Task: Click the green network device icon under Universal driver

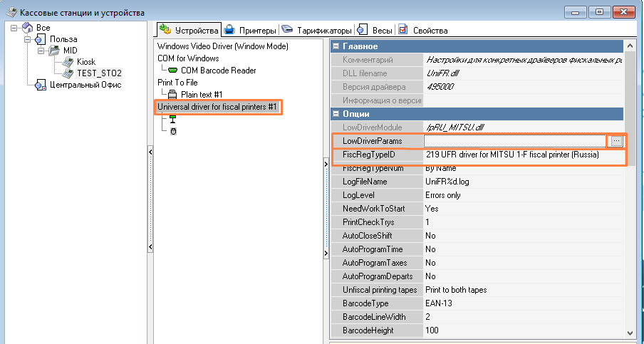Action: point(172,119)
